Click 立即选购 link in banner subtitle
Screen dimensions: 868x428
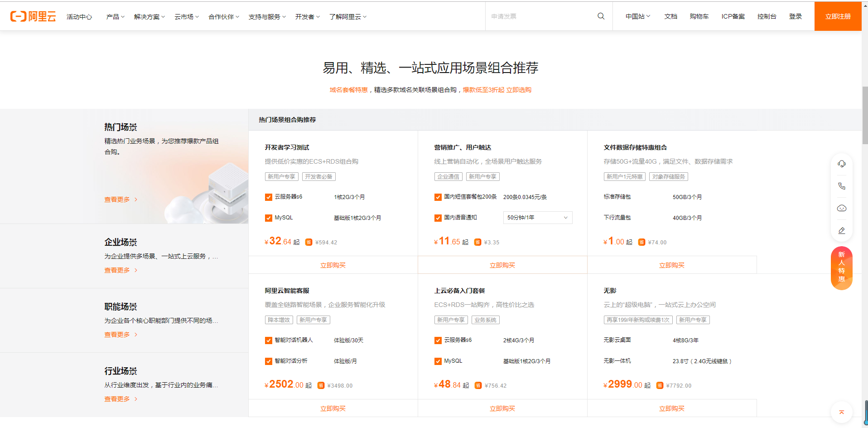tap(519, 90)
